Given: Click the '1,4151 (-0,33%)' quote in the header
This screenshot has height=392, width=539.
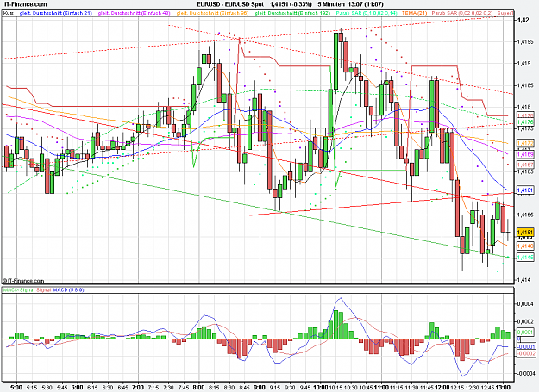Looking at the screenshot, I should click(x=291, y=4).
